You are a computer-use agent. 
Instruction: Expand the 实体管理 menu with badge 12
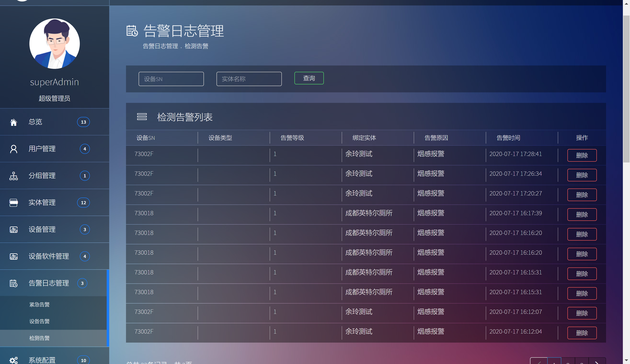[42, 203]
